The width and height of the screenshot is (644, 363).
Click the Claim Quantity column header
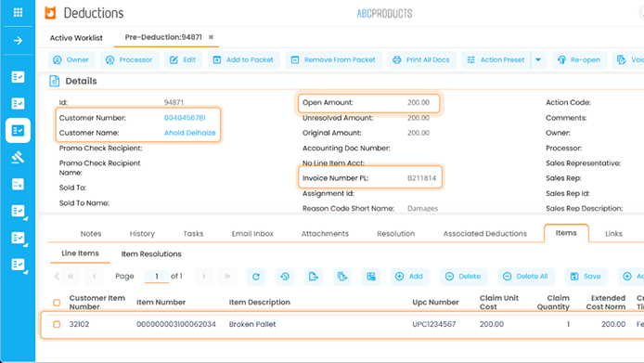[553, 302]
